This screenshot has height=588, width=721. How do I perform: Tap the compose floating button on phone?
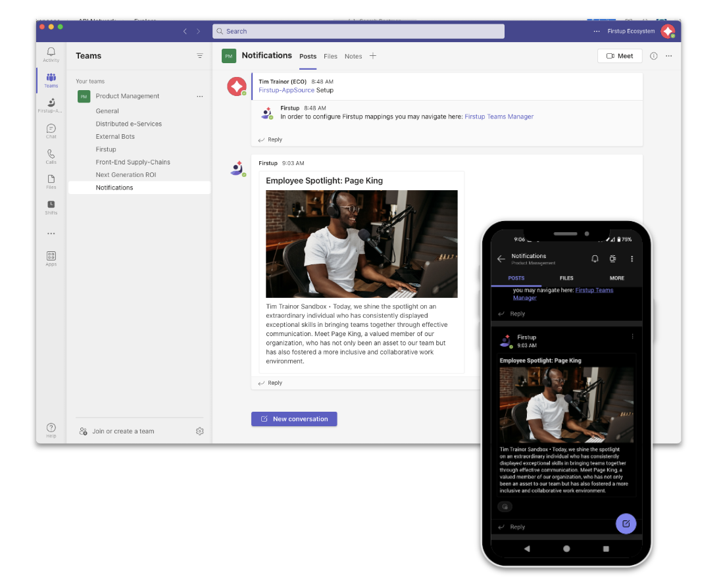(626, 523)
